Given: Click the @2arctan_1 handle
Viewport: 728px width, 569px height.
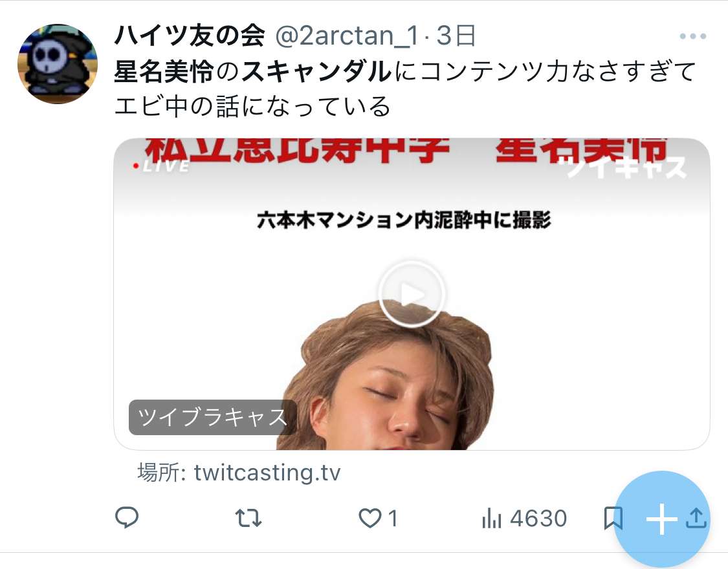Looking at the screenshot, I should (x=347, y=36).
